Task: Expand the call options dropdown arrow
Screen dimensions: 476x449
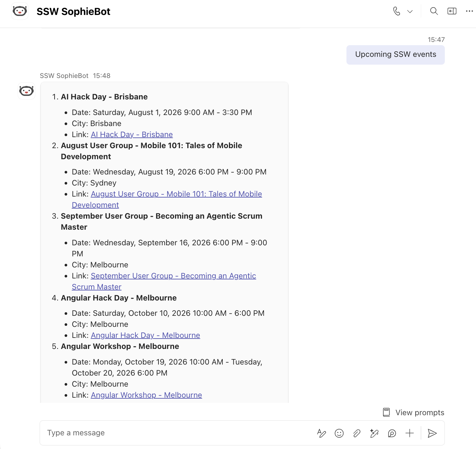Action: point(410,12)
